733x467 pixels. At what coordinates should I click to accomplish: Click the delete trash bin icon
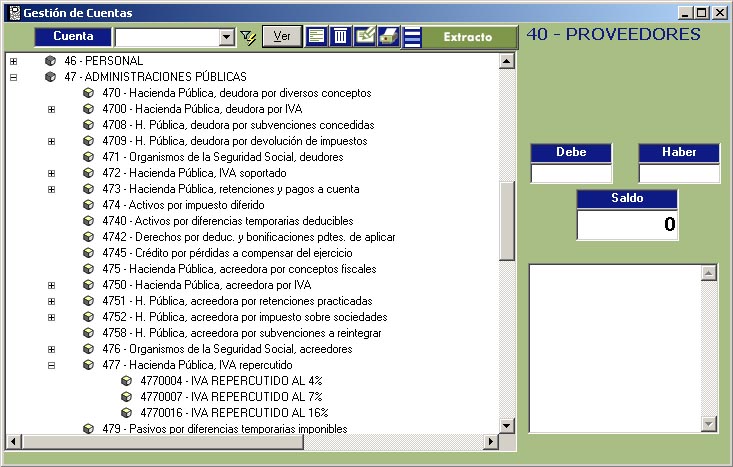340,36
